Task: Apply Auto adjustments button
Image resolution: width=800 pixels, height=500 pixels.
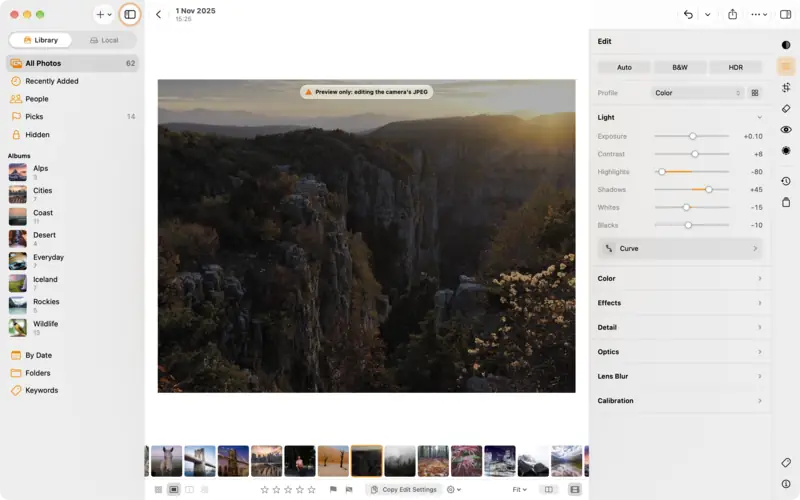Action: 624,67
